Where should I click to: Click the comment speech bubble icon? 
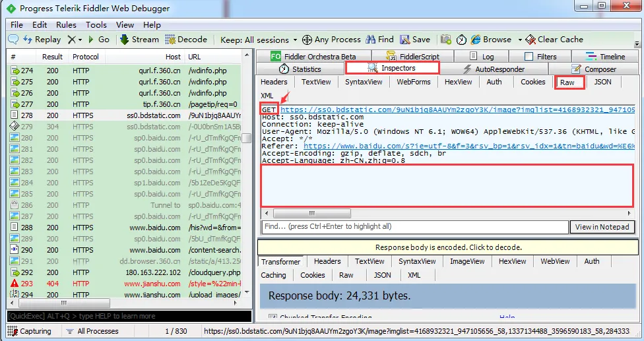click(13, 40)
